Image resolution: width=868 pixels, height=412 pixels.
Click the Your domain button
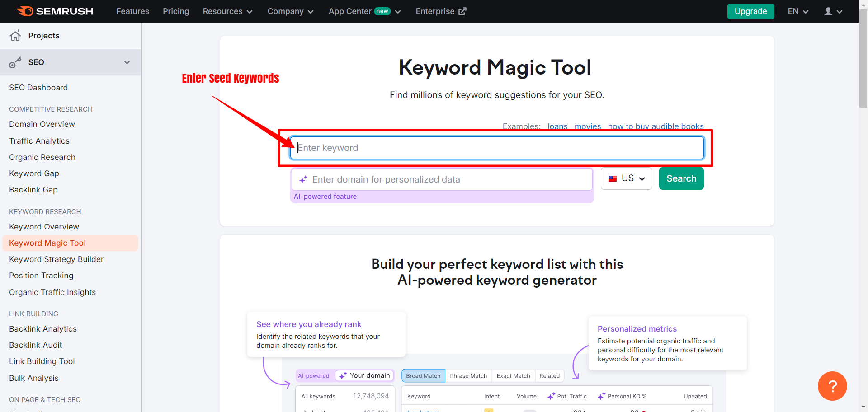365,375
